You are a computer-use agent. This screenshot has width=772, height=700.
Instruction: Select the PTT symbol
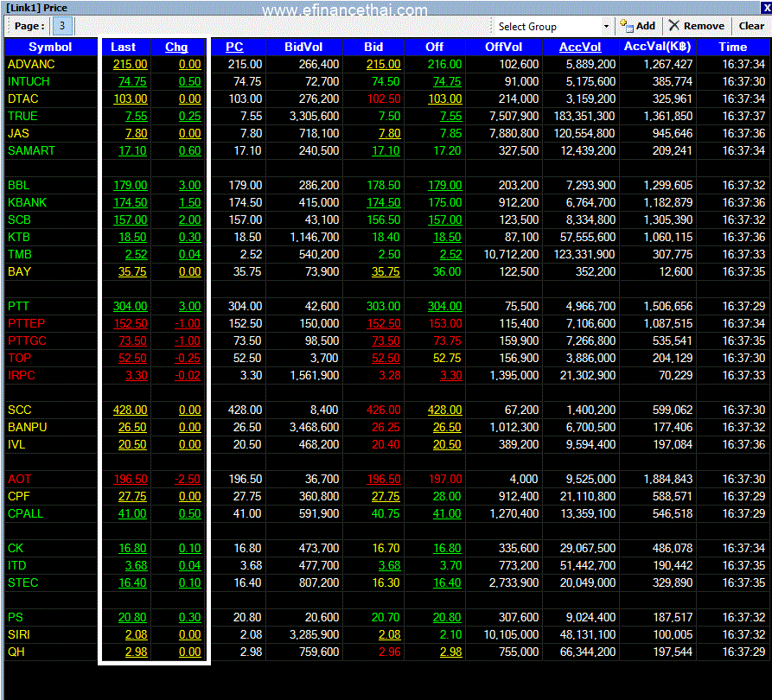(x=18, y=306)
